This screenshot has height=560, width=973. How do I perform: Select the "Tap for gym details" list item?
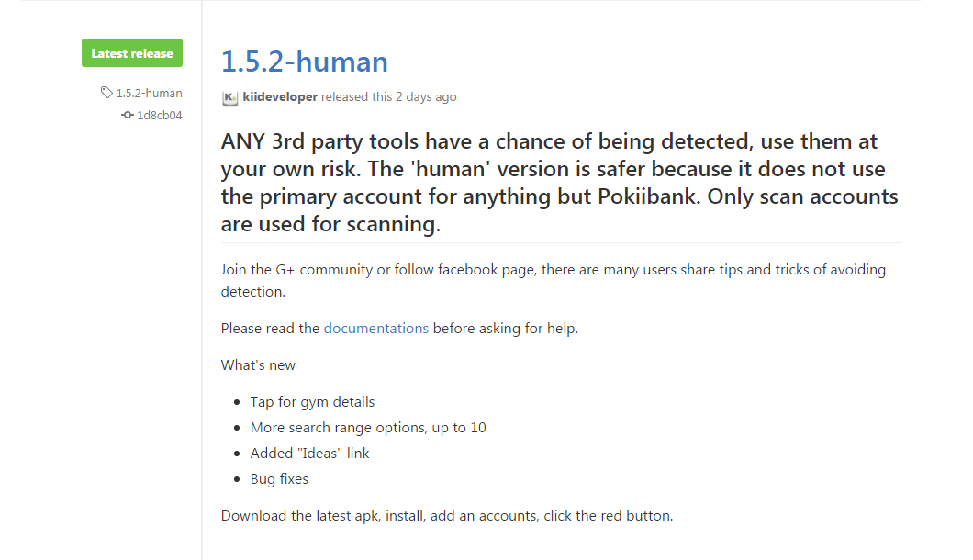[312, 401]
